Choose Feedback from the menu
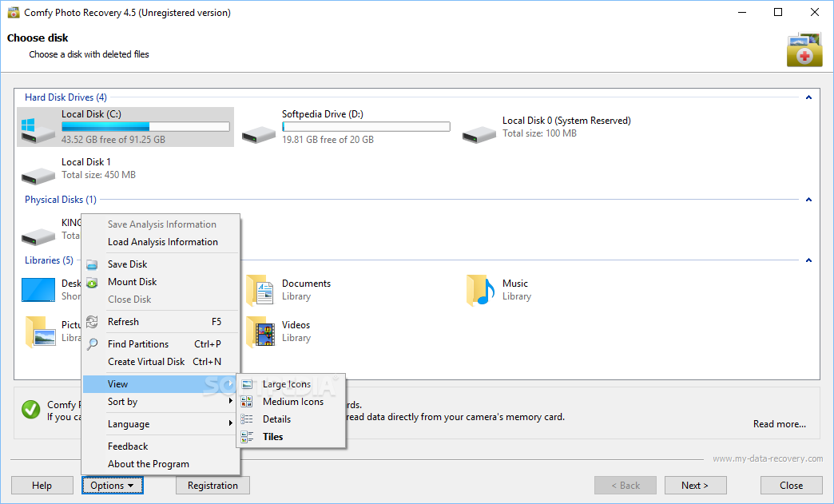This screenshot has height=504, width=834. coord(161,446)
